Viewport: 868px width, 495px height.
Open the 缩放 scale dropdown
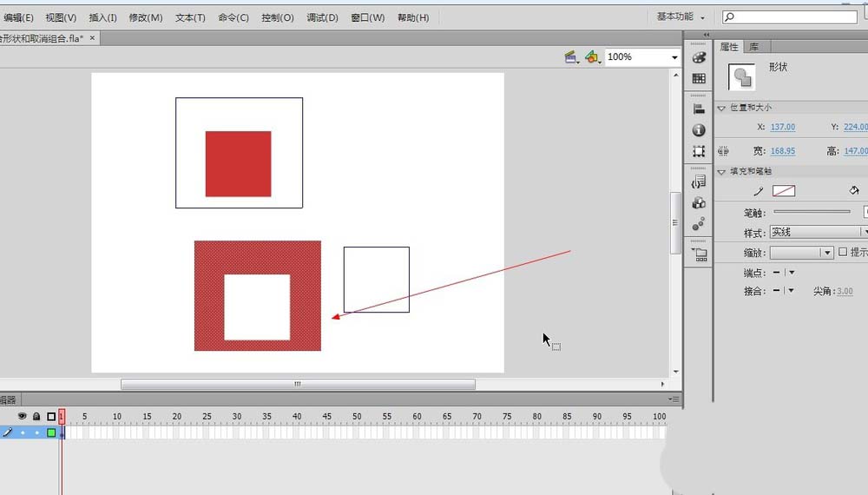tap(801, 253)
